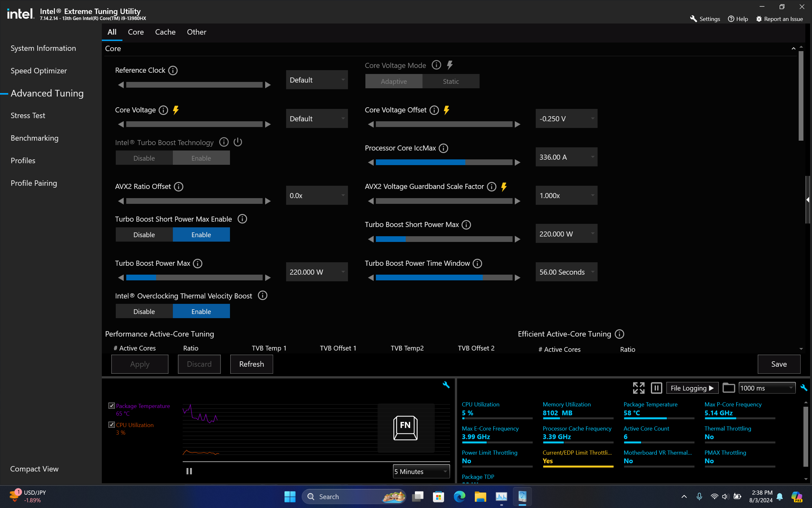Image resolution: width=812 pixels, height=508 pixels.
Task: Open AVX2 Ratio Offset 0.0x dropdown
Action: click(317, 195)
